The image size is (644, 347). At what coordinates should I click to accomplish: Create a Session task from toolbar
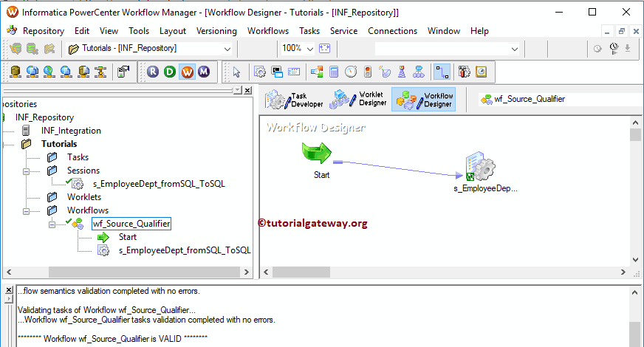(259, 72)
